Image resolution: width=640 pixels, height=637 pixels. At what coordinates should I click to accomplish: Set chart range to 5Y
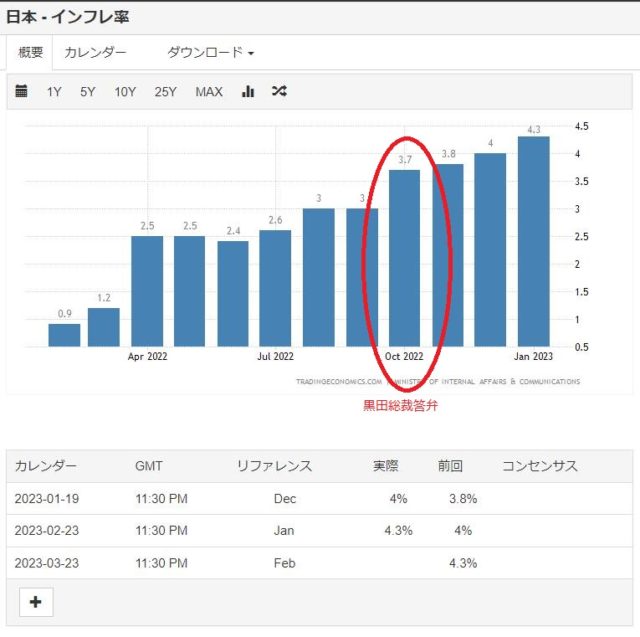click(88, 92)
